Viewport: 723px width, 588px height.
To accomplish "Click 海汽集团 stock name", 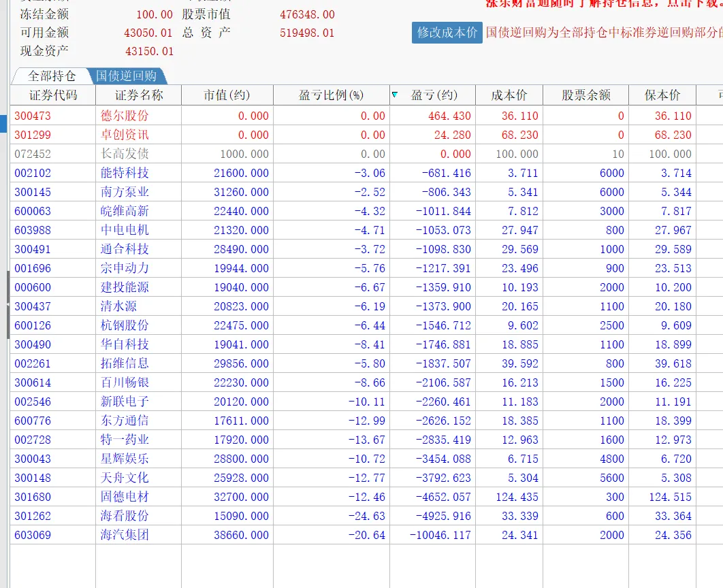I will (x=125, y=535).
